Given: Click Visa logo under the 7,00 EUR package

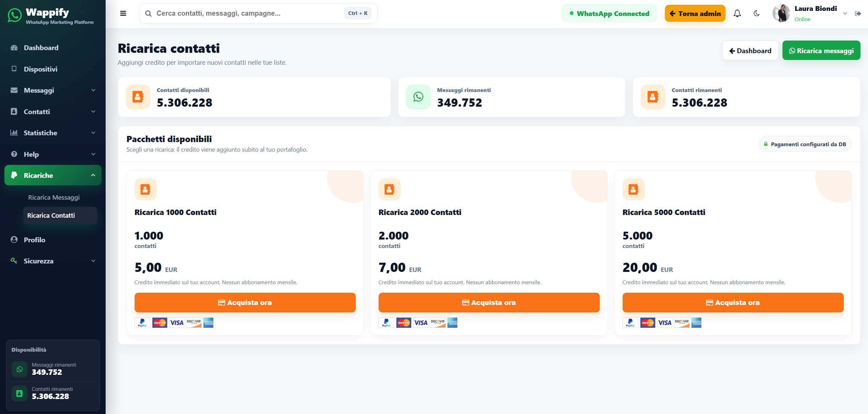Looking at the screenshot, I should [421, 323].
